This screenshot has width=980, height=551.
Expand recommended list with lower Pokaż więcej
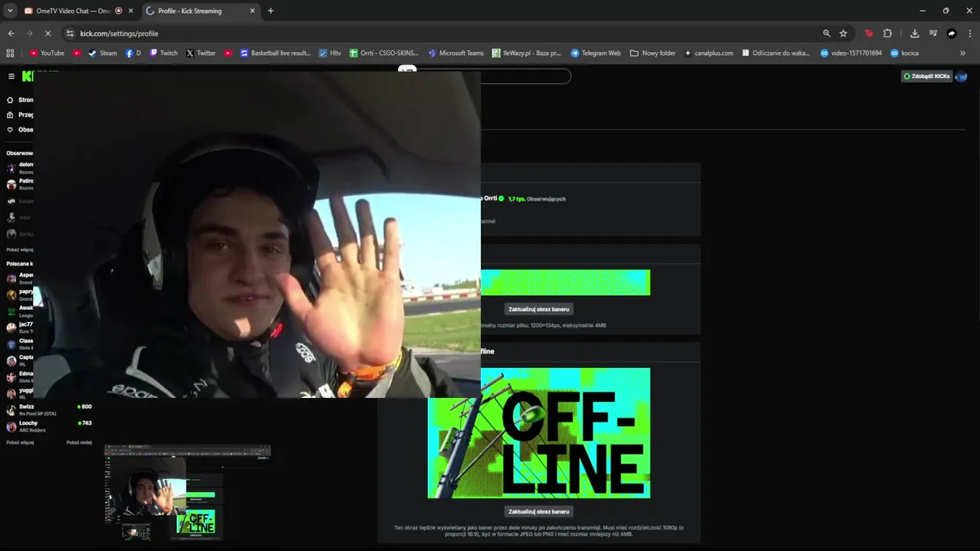(x=20, y=442)
